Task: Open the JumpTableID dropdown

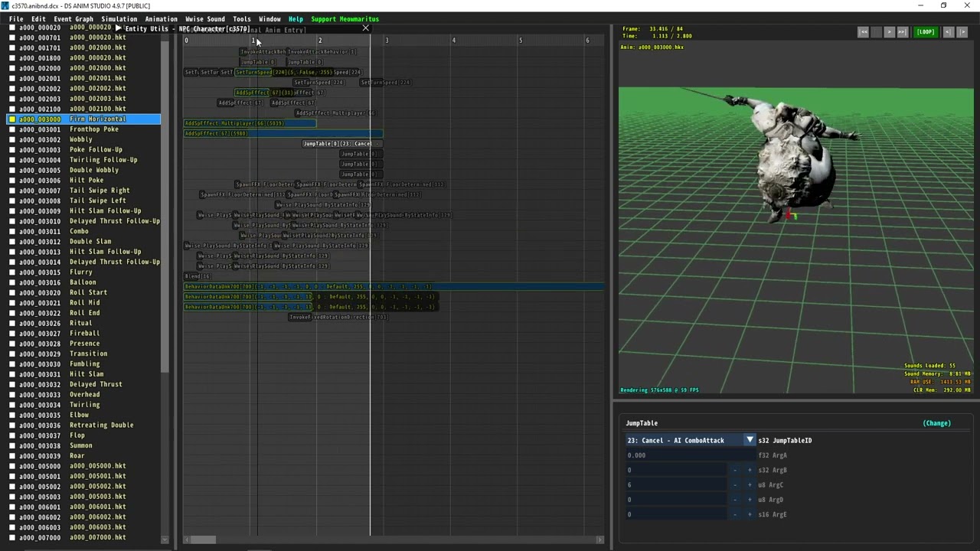Action: (750, 440)
